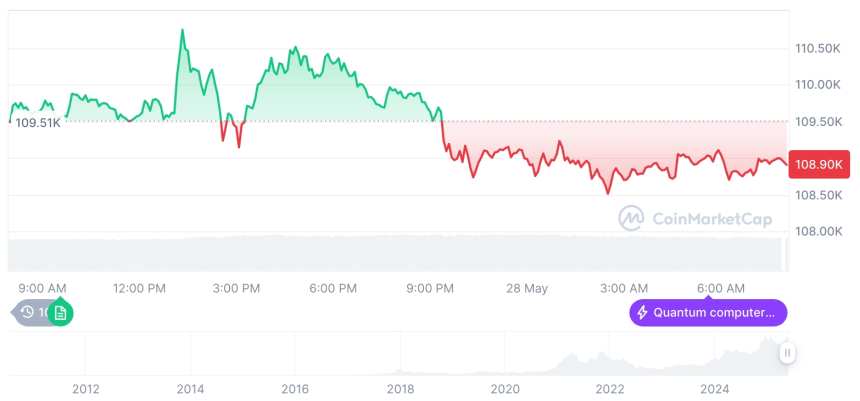Screen dimensions: 860x401
Task: Click the CoinMarketCap watermark text
Action: 710,218
